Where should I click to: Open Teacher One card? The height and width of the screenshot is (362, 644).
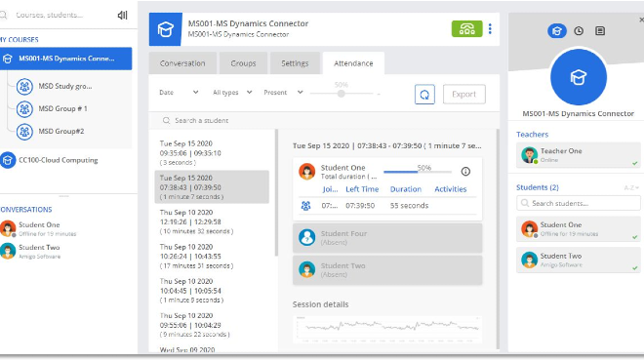(x=579, y=155)
